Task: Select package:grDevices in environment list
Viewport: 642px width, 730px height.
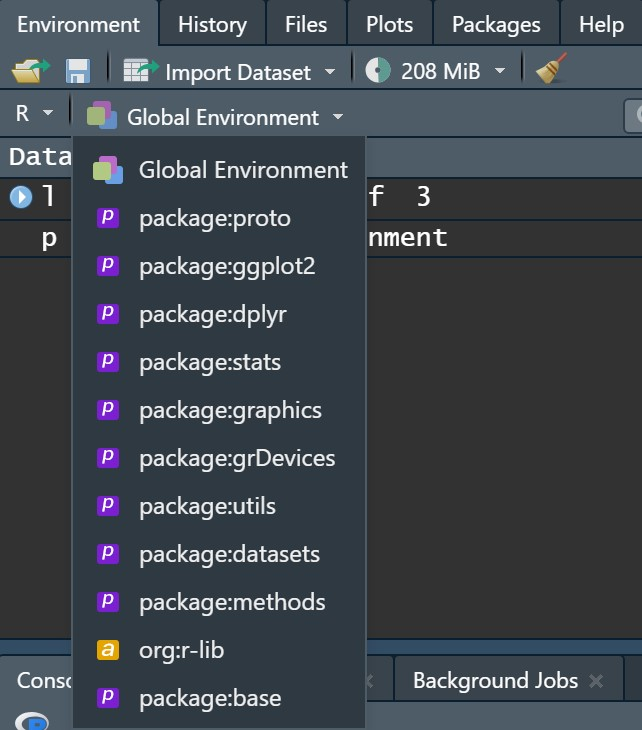Action: click(x=219, y=458)
